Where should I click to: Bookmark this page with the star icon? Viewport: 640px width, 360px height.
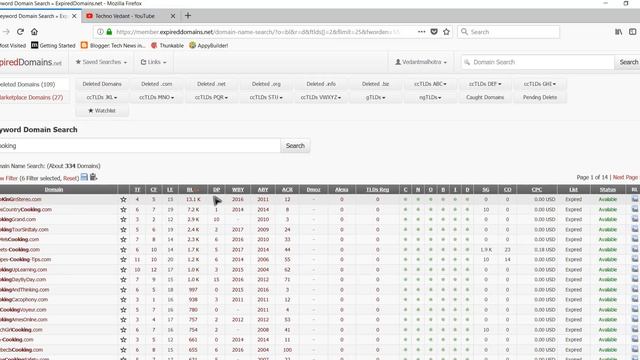[x=447, y=32]
